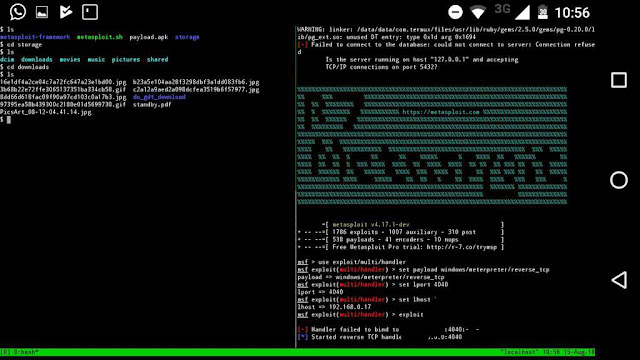The width and height of the screenshot is (640, 360).
Task: Select the file name ending 1dd083fb6.jpg
Action: [x=196, y=82]
